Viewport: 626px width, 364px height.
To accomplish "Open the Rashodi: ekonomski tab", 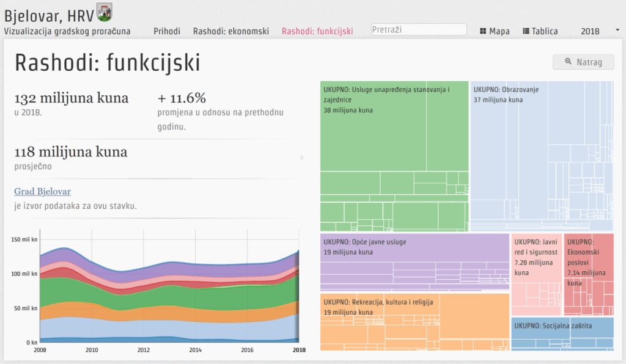I will click(230, 31).
